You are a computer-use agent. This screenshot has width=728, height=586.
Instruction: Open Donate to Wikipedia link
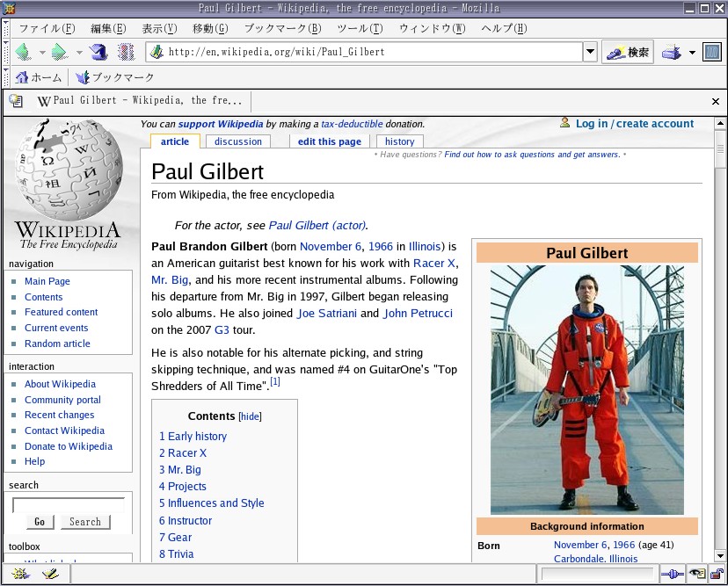click(x=69, y=446)
